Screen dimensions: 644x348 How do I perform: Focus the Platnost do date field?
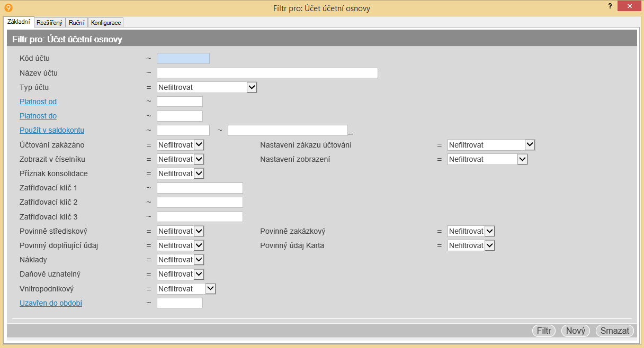coord(180,116)
